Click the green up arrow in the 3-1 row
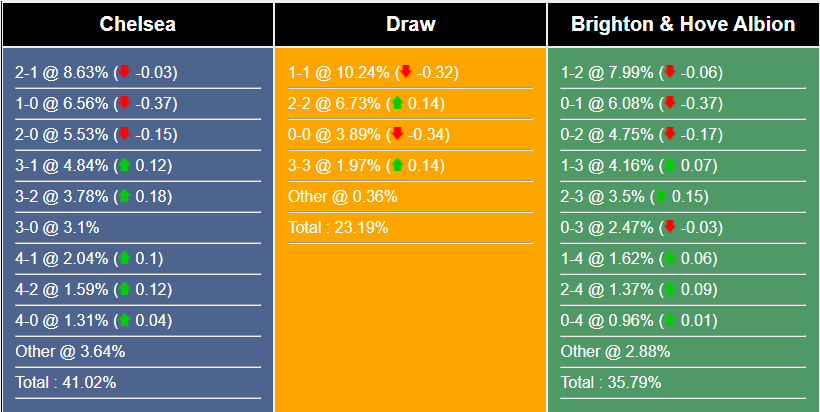 (124, 165)
